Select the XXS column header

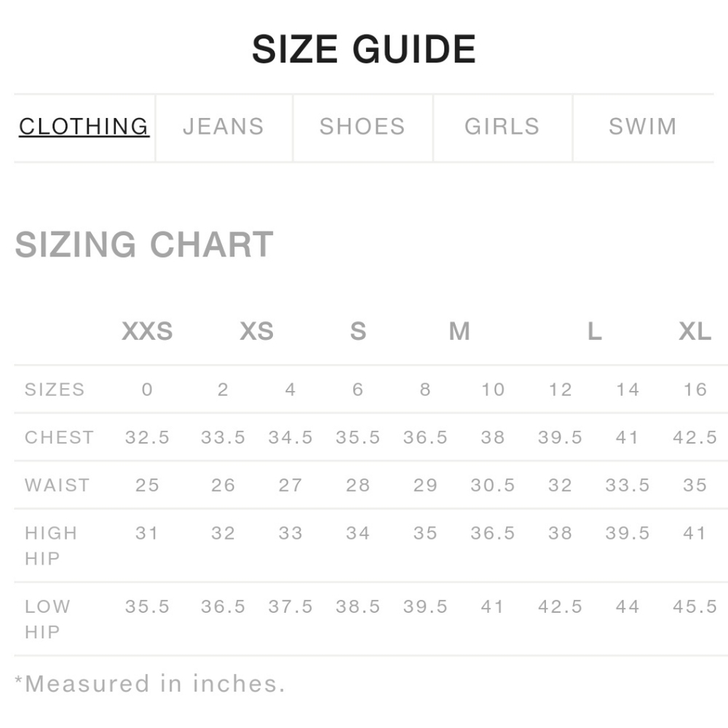click(147, 332)
